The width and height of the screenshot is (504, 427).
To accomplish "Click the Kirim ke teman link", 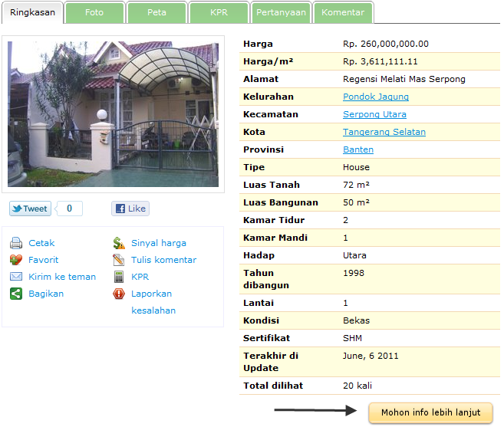I will click(62, 277).
